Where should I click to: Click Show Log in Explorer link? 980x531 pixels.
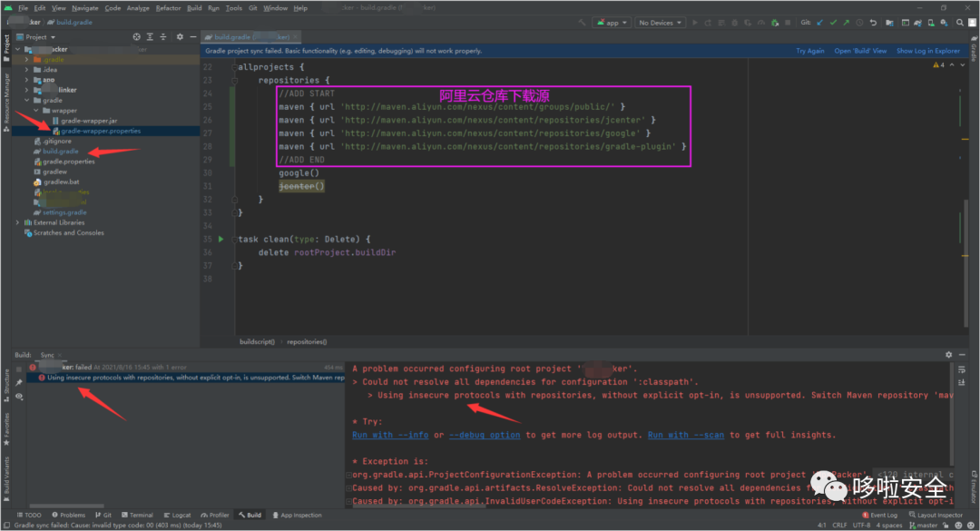(x=928, y=51)
